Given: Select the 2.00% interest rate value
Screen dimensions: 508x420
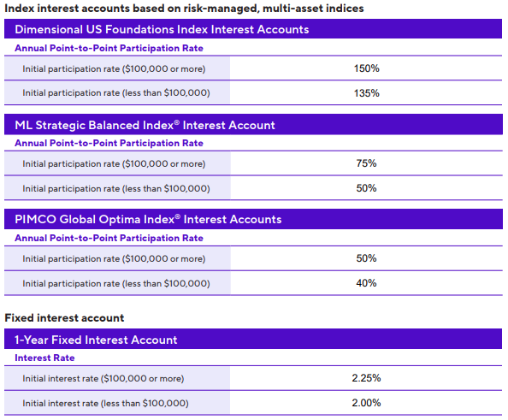Looking at the screenshot, I should (x=366, y=403).
